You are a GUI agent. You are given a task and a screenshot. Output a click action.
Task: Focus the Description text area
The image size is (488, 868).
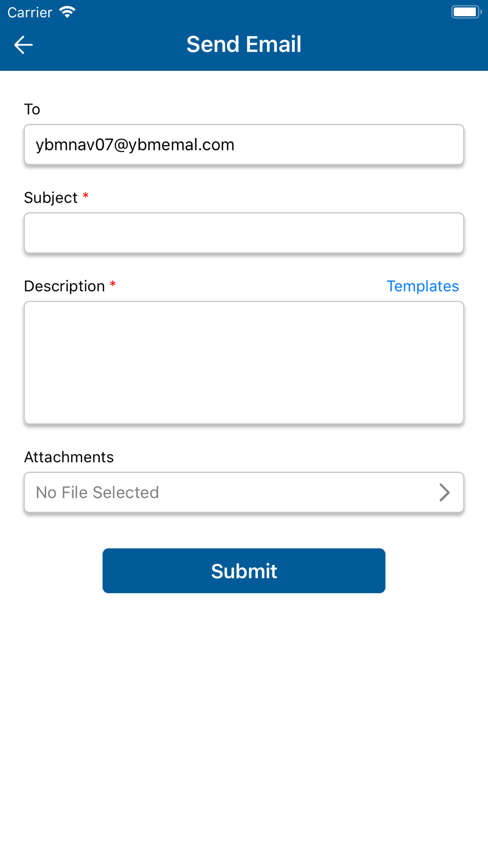[244, 363]
